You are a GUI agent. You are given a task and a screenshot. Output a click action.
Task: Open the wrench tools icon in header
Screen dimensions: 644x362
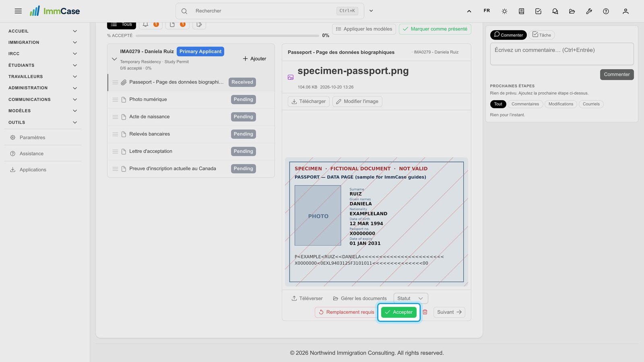[589, 11]
